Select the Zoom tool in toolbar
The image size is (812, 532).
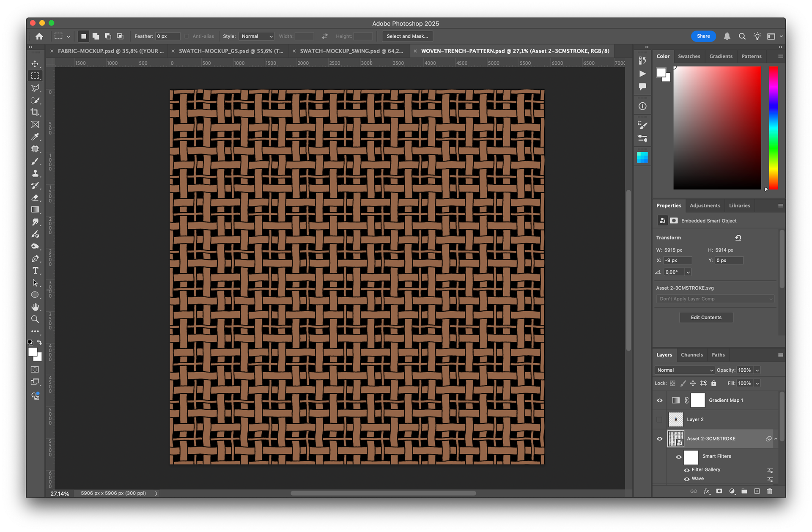point(35,319)
